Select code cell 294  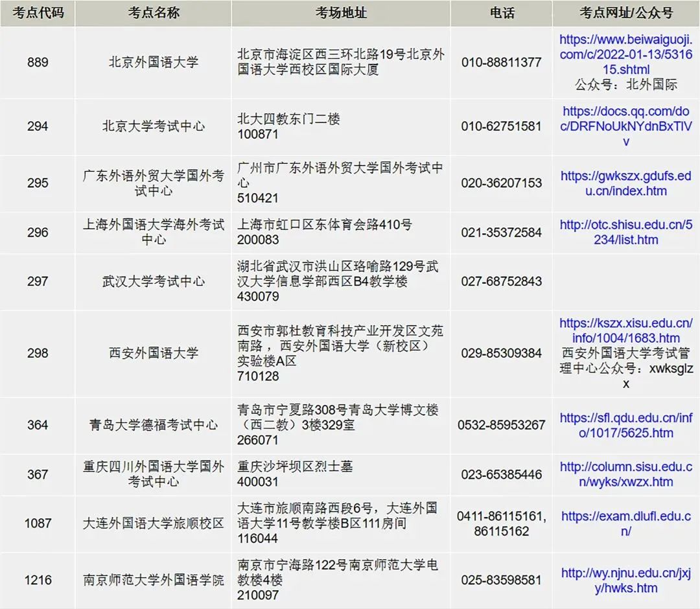pos(38,126)
